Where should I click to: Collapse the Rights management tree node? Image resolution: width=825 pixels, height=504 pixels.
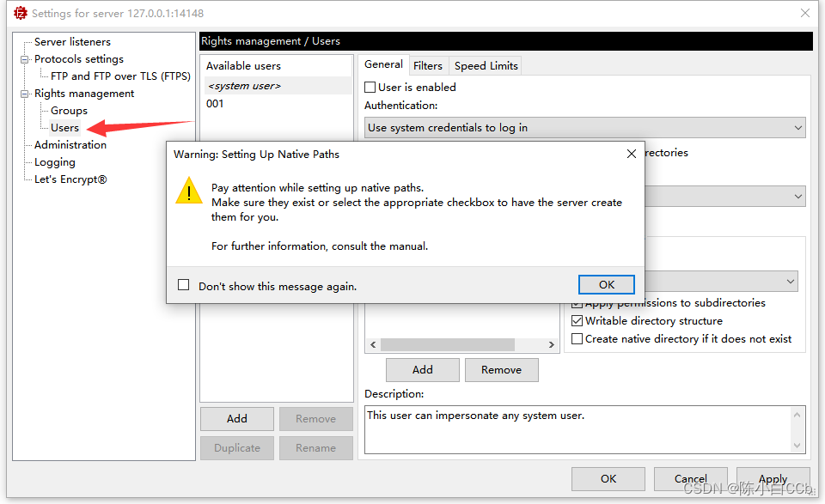click(24, 94)
